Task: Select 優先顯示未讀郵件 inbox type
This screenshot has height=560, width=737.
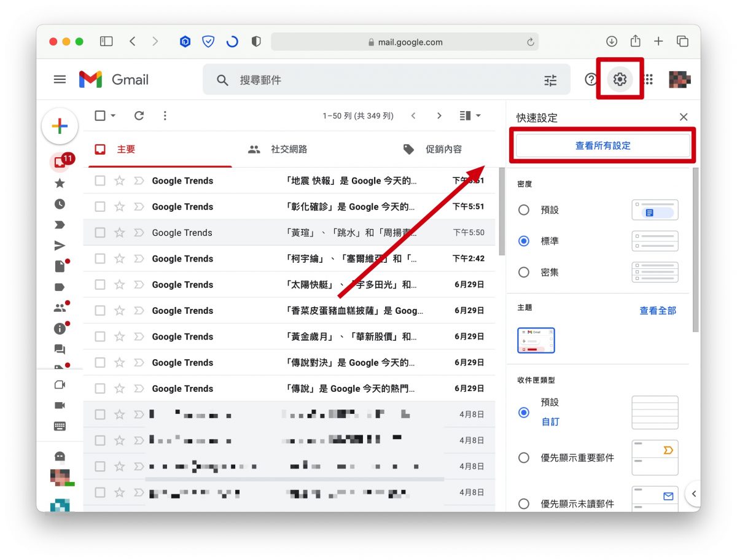Action: [x=523, y=504]
